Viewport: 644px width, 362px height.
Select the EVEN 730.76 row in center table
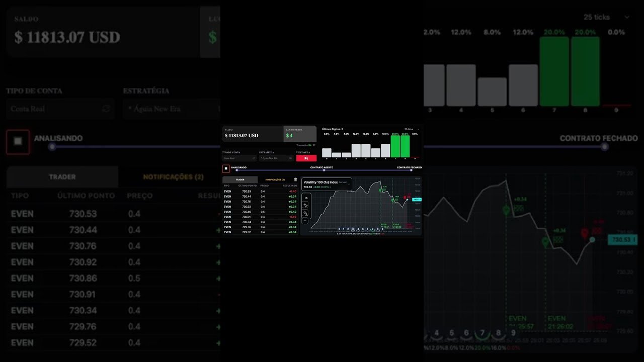[260, 202]
